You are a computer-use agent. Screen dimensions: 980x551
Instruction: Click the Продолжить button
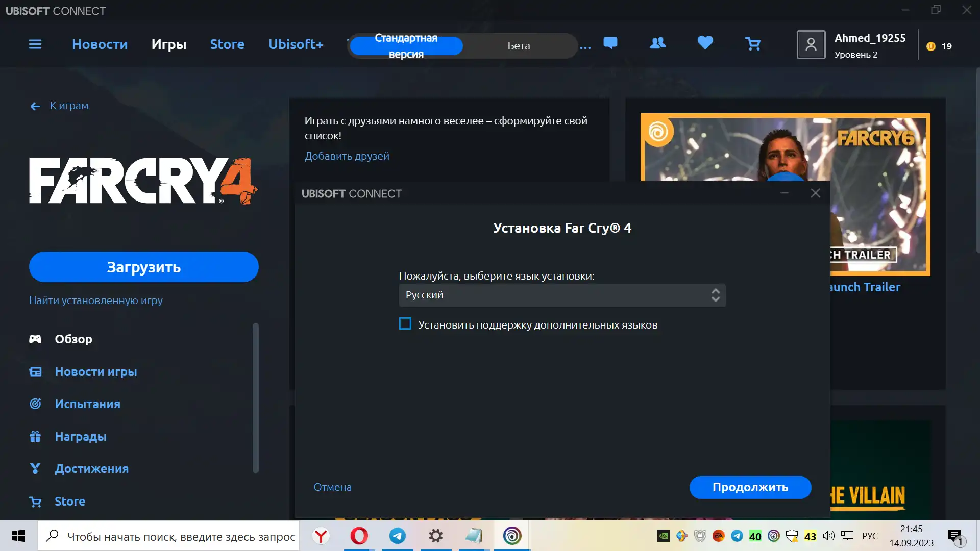click(750, 487)
